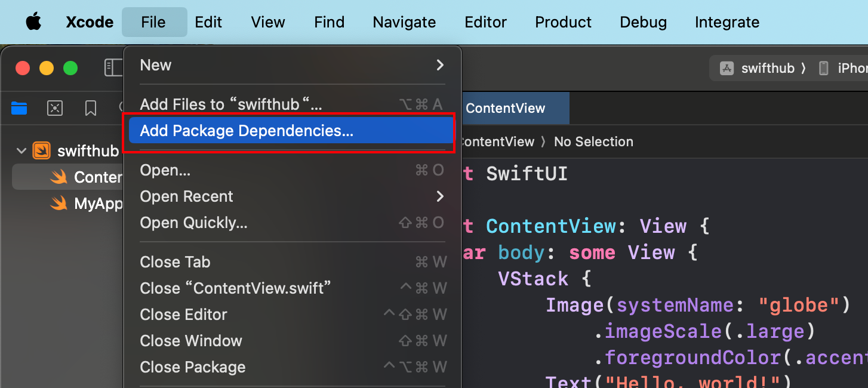868x388 pixels.
Task: Click the green zoom window button
Action: click(70, 68)
